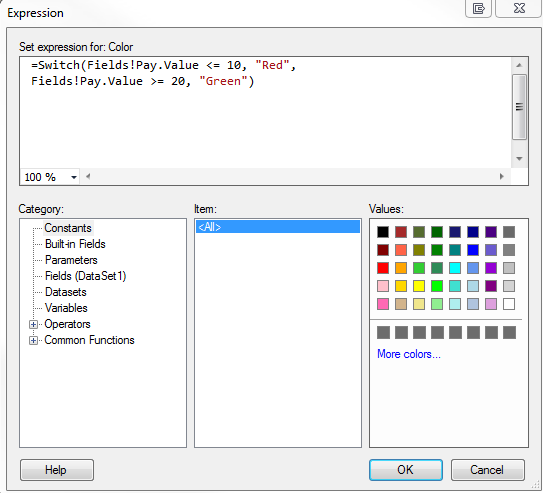Select the Built-in Fields category
This screenshot has width=543, height=493.
pyautogui.click(x=75, y=244)
